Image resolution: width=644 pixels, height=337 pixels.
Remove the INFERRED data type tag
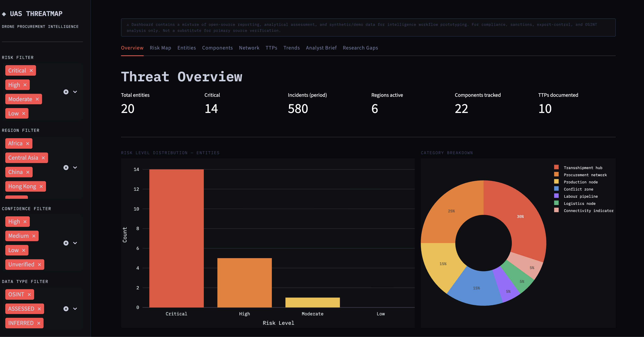(x=39, y=323)
